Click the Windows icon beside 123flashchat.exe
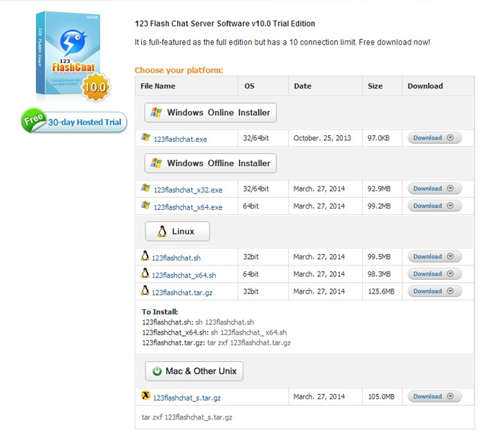 146,137
